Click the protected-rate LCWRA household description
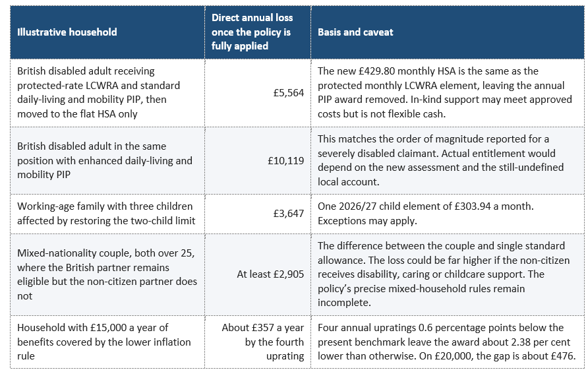 (107, 93)
